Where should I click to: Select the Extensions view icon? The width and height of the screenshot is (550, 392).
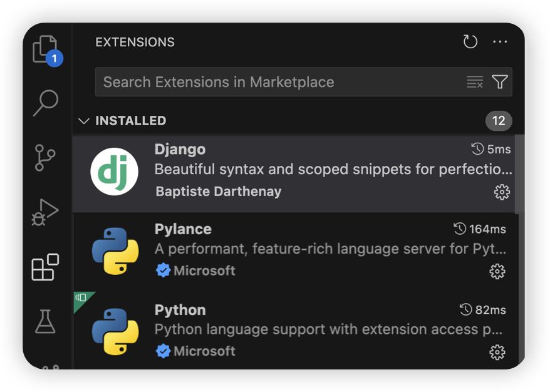[46, 267]
